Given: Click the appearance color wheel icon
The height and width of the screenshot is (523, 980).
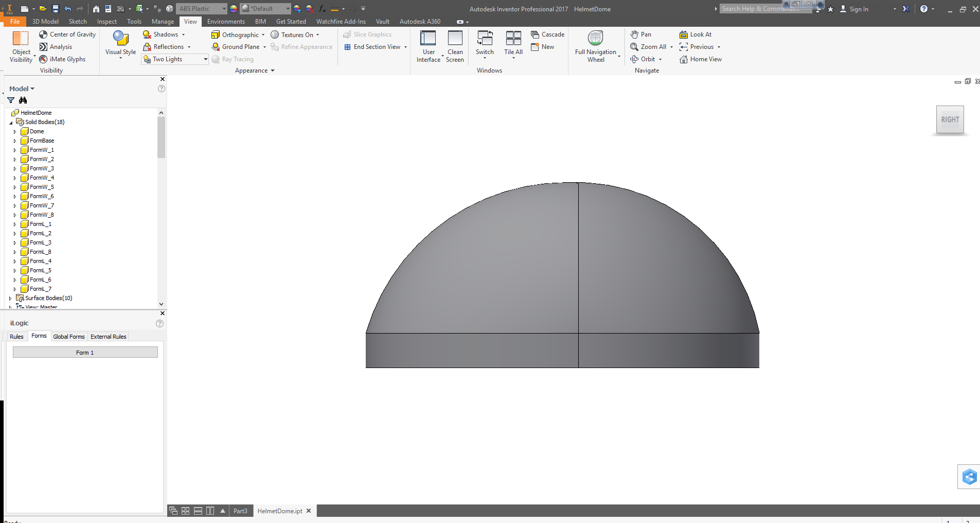Looking at the screenshot, I should 234,9.
